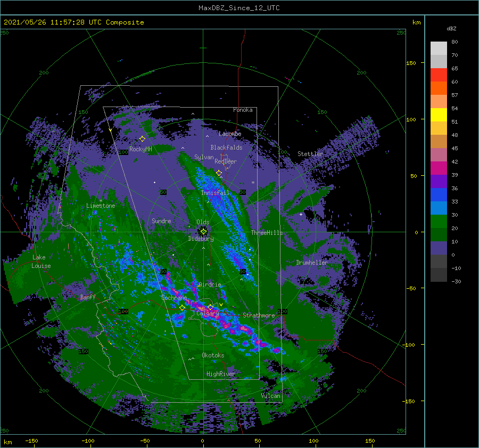This screenshot has height=448, width=479.
Task: Click the yellow diamond marker beside RockyMH
Action: tap(142, 139)
